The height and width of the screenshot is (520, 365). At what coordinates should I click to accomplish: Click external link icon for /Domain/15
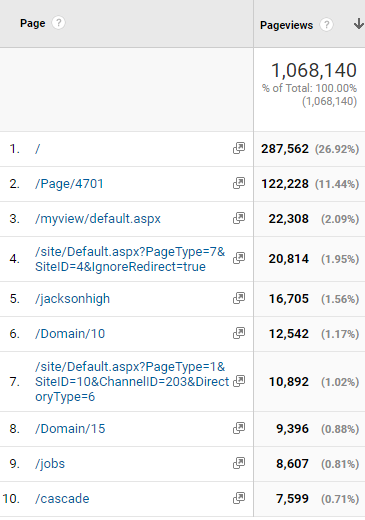239,428
